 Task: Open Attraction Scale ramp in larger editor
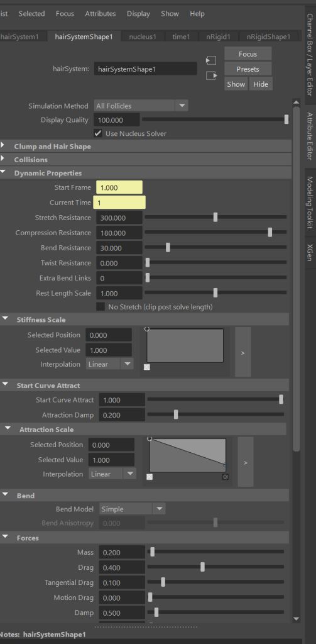pyautogui.click(x=246, y=462)
